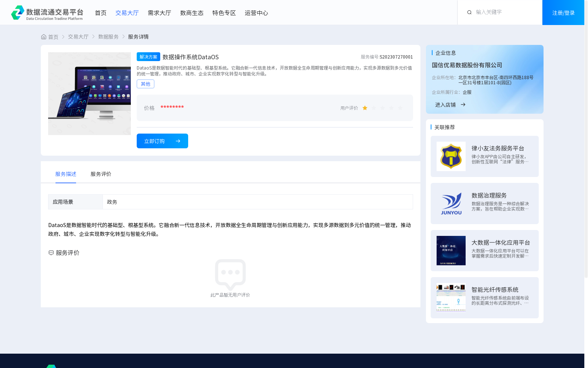Open 特色专区 menu item
The width and height of the screenshot is (588, 368).
pos(224,13)
